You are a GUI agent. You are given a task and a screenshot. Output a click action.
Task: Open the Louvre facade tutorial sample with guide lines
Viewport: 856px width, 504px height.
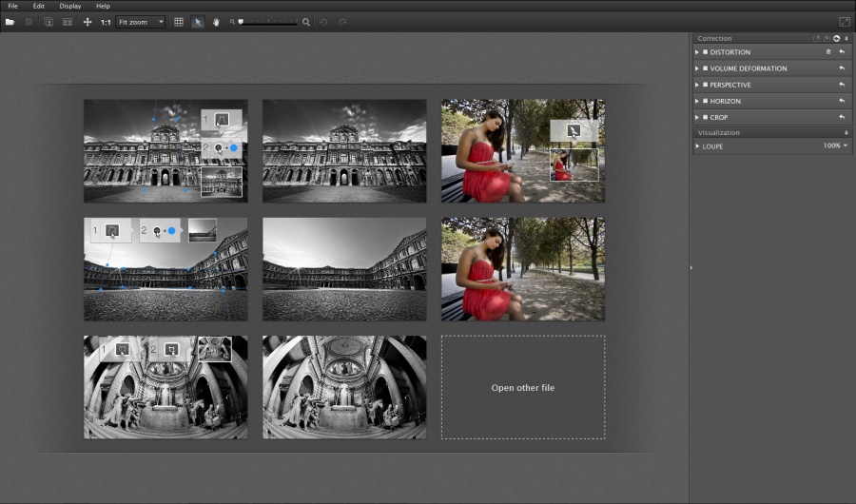click(165, 150)
